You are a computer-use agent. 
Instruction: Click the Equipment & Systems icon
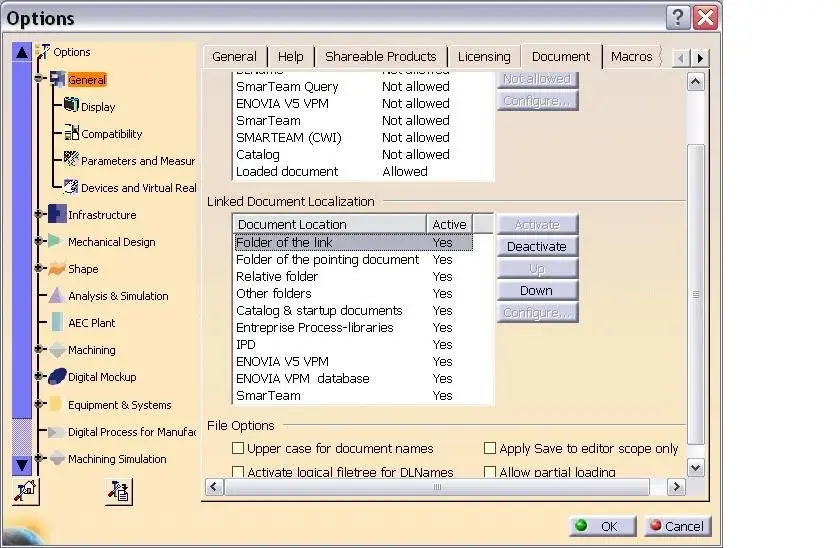coord(55,404)
